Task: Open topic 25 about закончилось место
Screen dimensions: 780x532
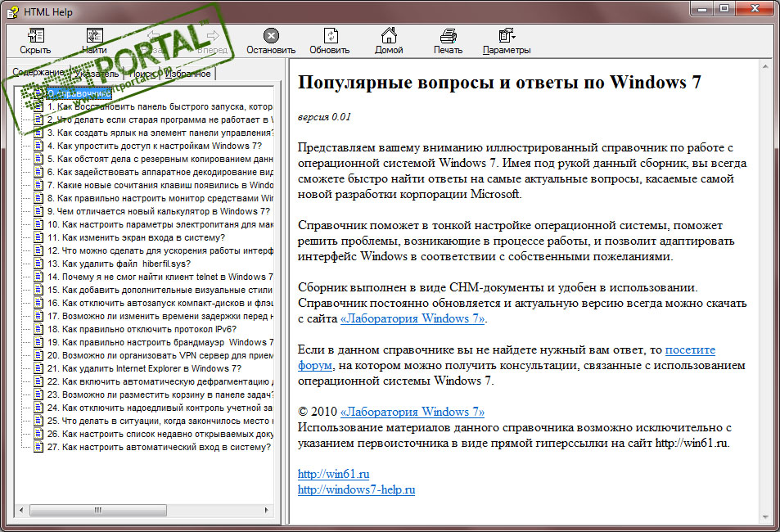Action: [x=160, y=421]
